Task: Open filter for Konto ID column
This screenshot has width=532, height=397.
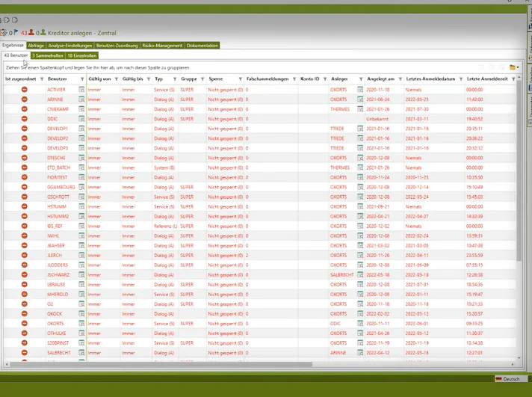Action: pos(325,79)
